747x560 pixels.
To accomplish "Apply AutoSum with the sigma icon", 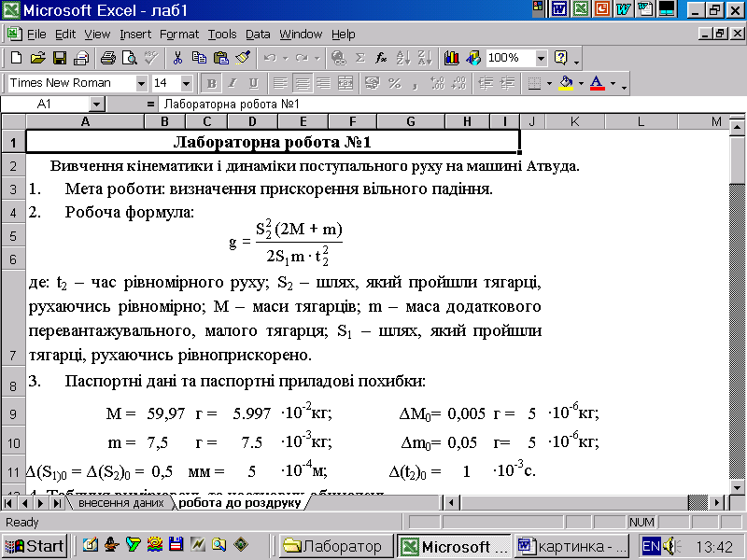I will point(360,58).
